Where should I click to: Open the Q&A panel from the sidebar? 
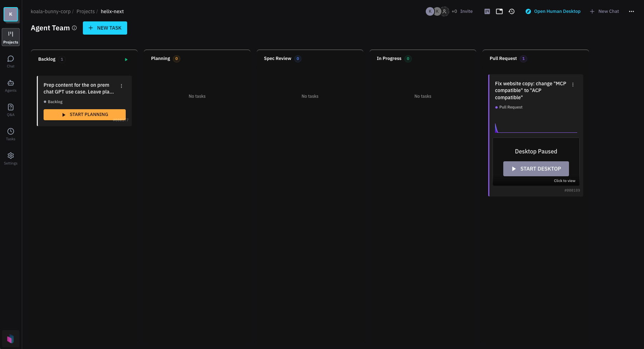(x=10, y=110)
